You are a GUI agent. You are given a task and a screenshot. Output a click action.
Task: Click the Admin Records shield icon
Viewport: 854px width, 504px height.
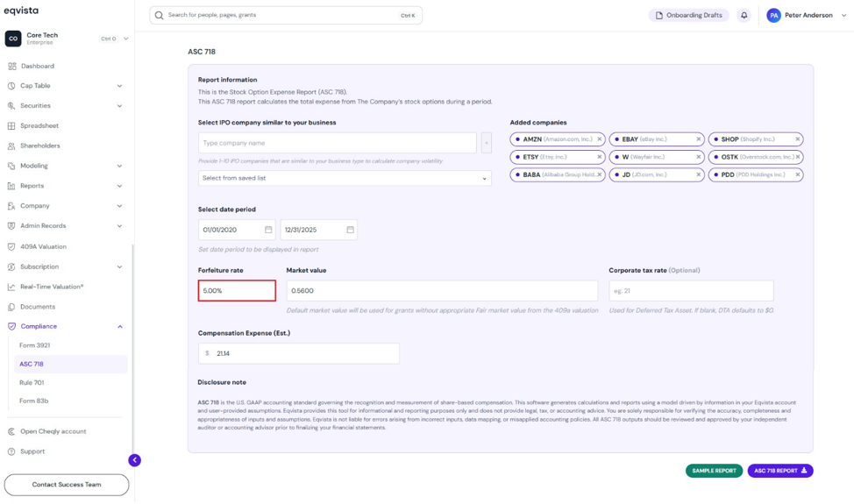(x=11, y=226)
